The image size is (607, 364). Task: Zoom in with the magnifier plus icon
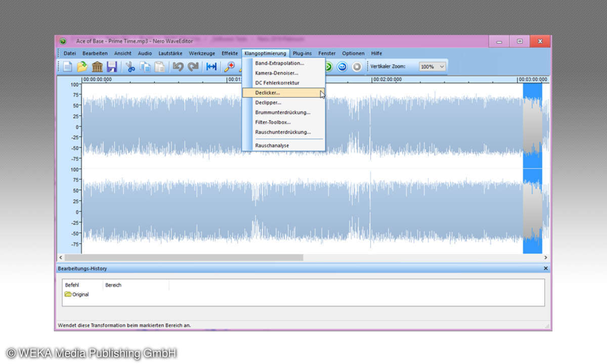[230, 66]
